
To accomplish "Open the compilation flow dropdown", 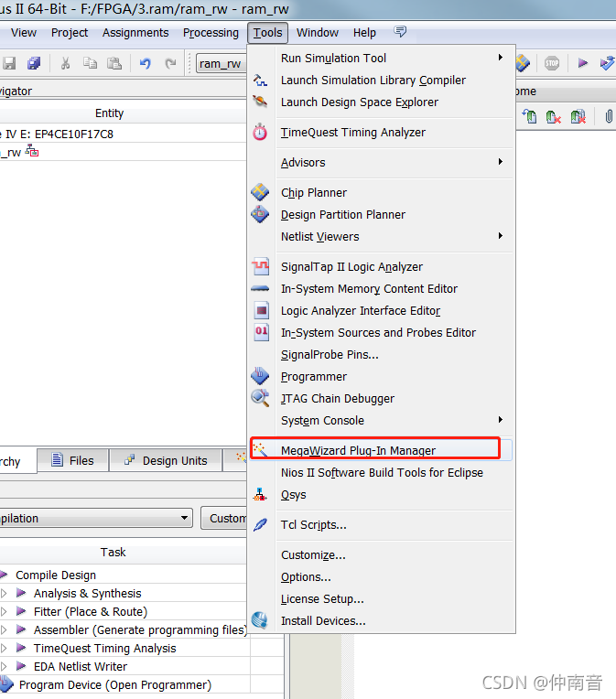I will coord(184,518).
